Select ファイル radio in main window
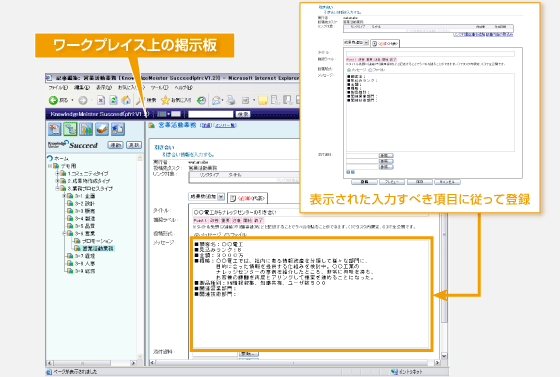Viewport: 560px width, 377px height. 226,235
